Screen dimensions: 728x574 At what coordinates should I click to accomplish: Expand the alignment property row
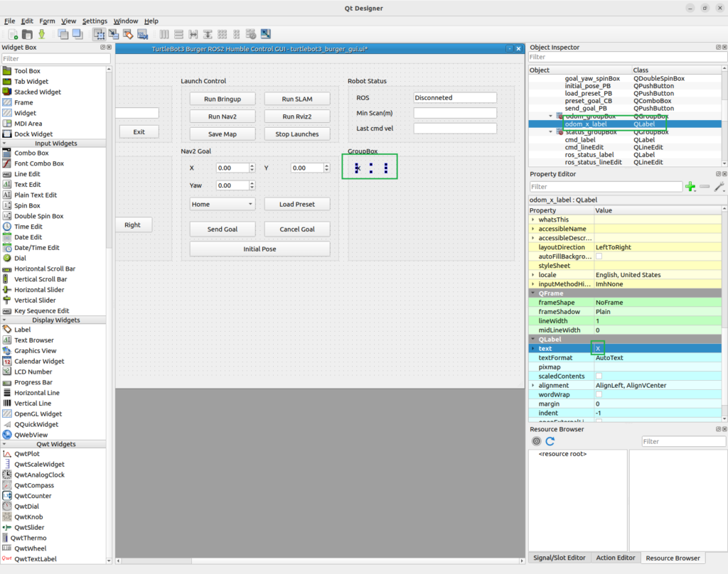533,385
